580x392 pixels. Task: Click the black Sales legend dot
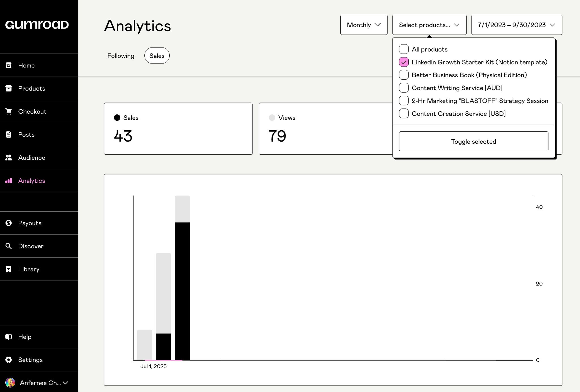(117, 118)
